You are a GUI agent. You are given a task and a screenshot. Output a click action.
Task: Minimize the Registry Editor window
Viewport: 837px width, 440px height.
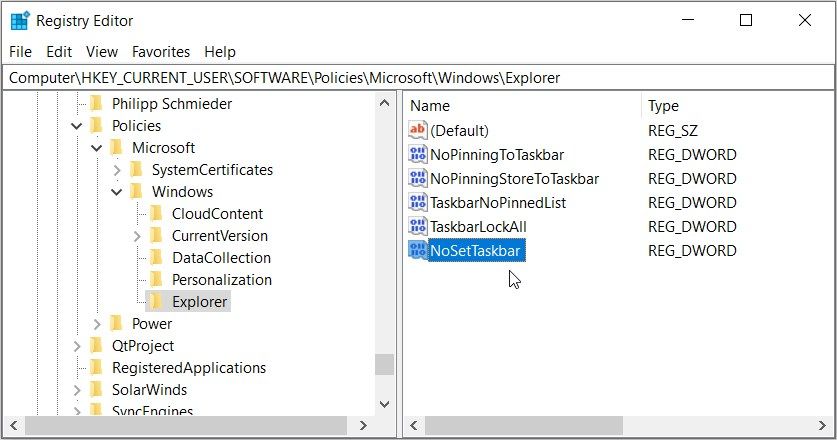tap(688, 20)
